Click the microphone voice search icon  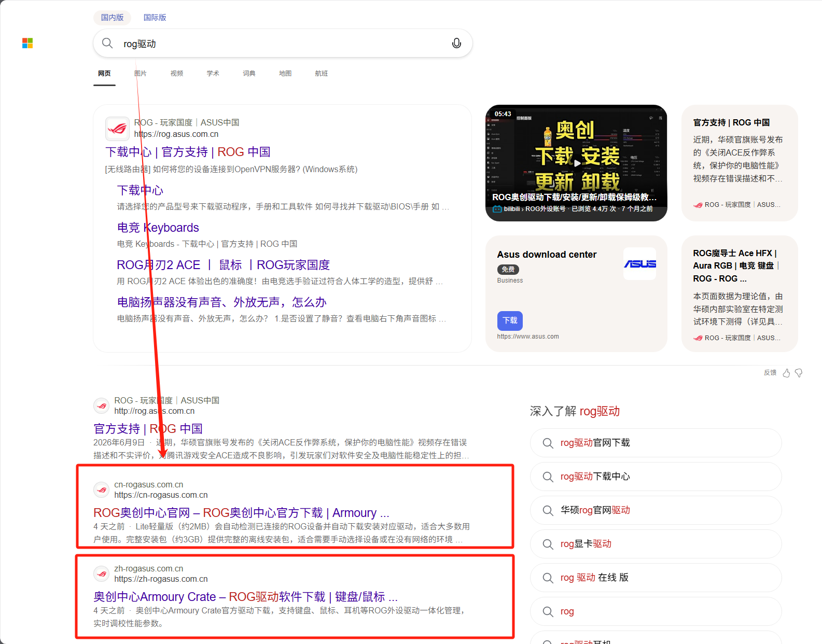tap(456, 44)
